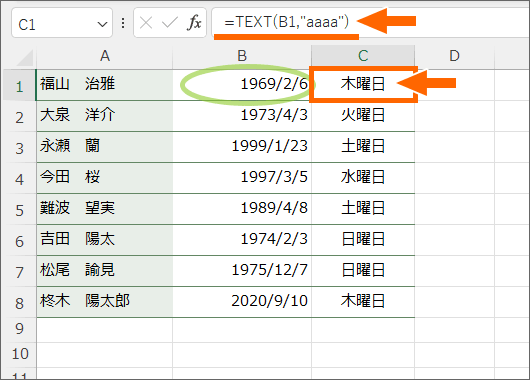Click the three-dot handle beside Name Box

123,23
